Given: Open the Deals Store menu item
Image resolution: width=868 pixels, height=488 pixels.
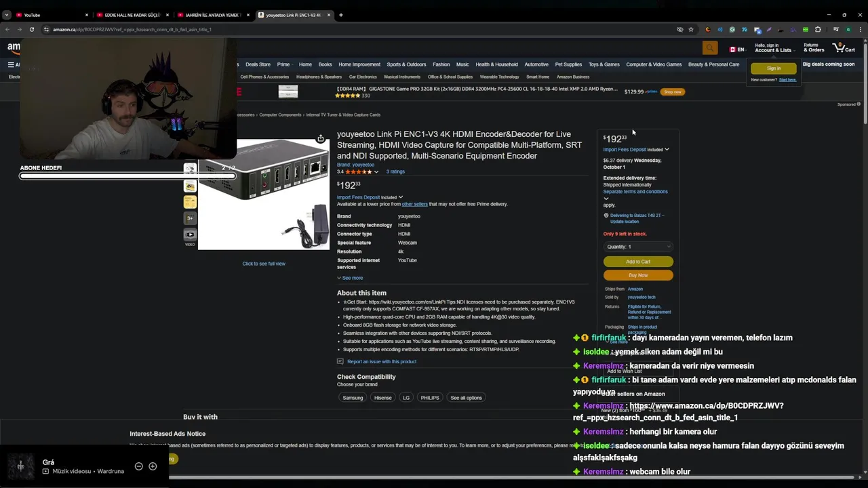Looking at the screenshot, I should 258,64.
